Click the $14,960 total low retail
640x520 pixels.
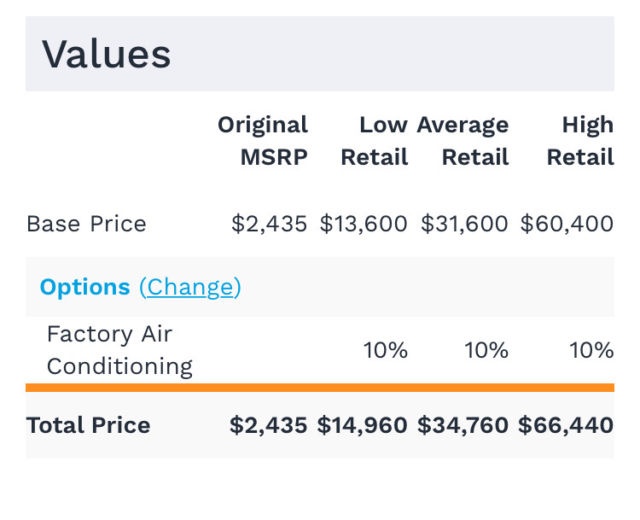(362, 425)
